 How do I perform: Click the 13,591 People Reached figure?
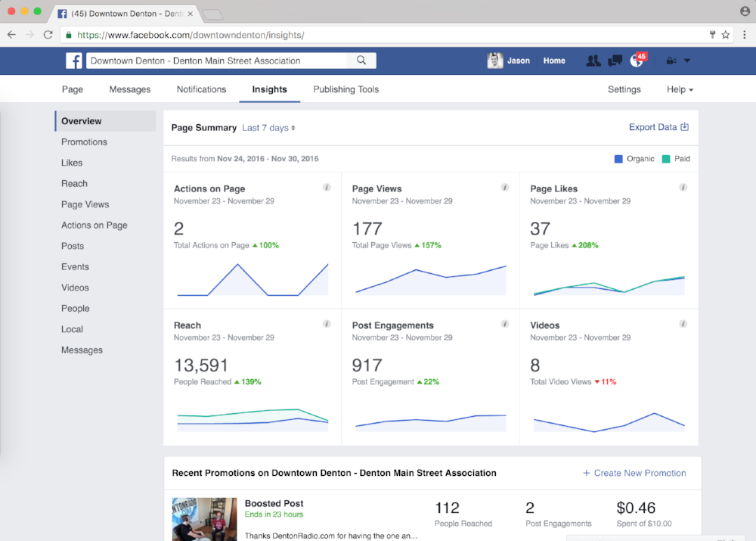[x=201, y=365]
